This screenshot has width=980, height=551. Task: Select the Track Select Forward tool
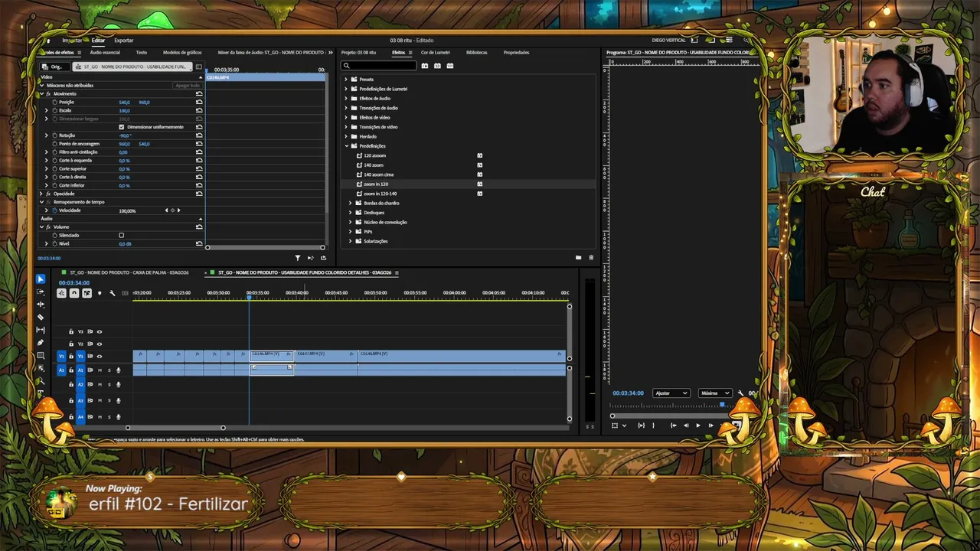tap(41, 292)
